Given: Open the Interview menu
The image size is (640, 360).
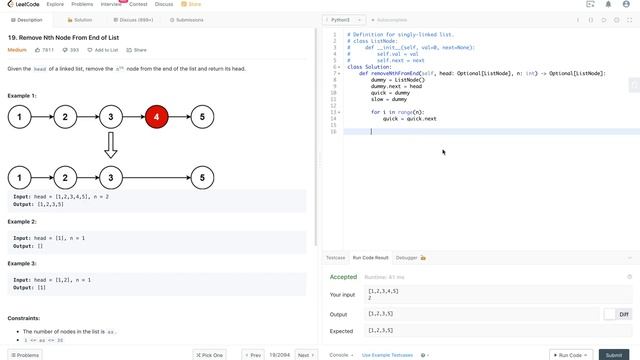Looking at the screenshot, I should pyautogui.click(x=111, y=4).
